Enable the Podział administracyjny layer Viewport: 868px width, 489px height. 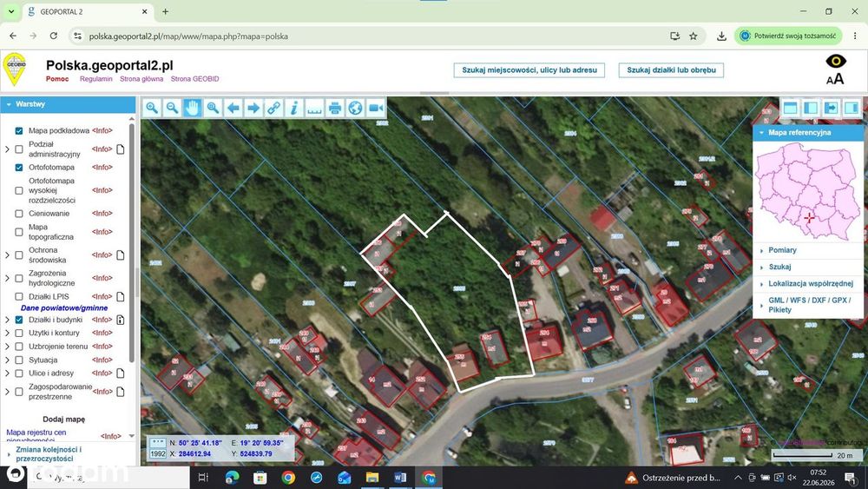coord(19,149)
